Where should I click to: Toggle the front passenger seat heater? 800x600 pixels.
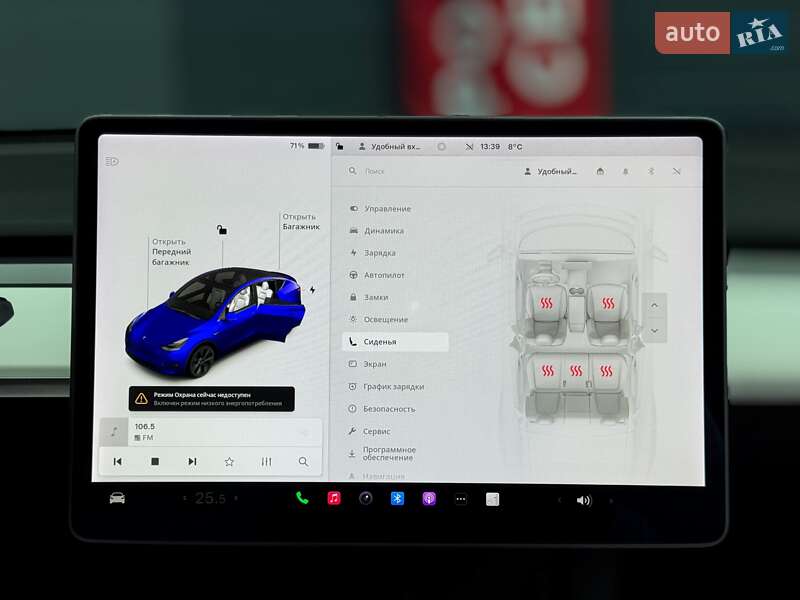606,303
